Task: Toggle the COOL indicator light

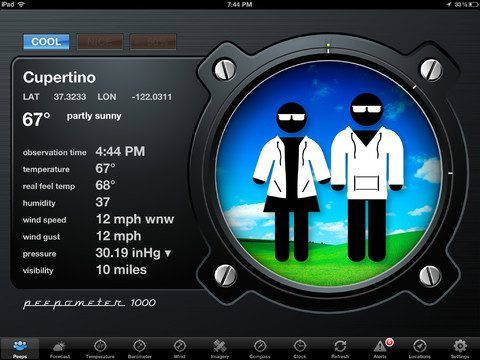Action: [46, 42]
